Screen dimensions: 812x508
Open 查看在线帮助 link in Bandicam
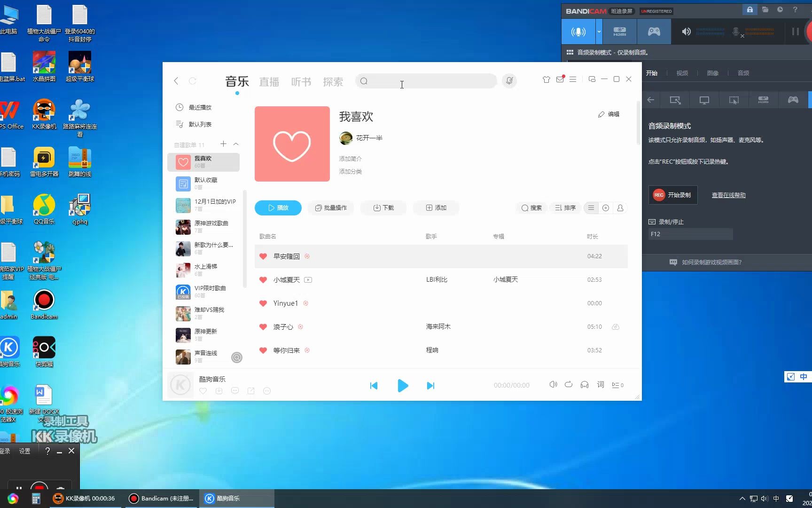(728, 195)
